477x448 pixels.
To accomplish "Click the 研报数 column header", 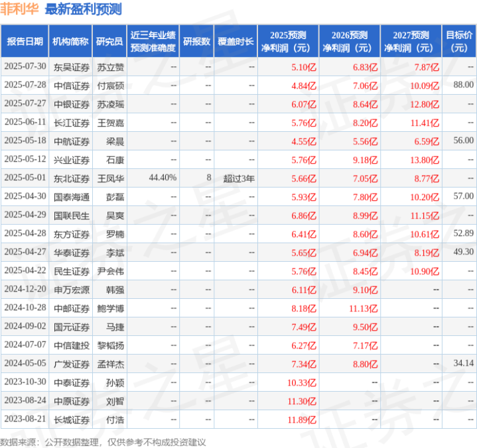I will (x=196, y=41).
